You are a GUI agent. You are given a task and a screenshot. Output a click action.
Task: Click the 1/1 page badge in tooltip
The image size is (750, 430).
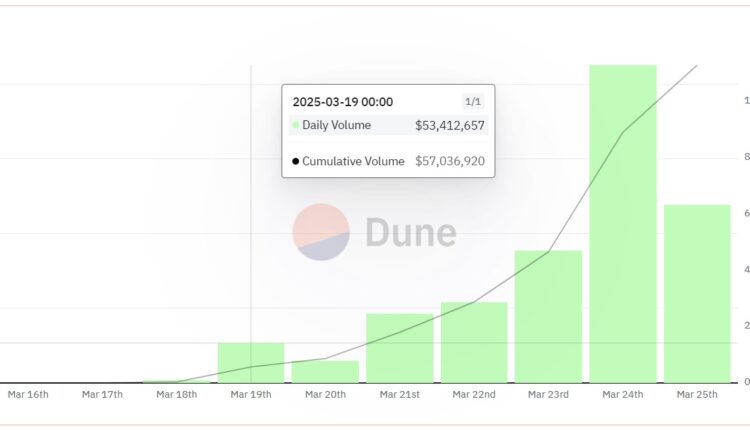[x=473, y=101]
